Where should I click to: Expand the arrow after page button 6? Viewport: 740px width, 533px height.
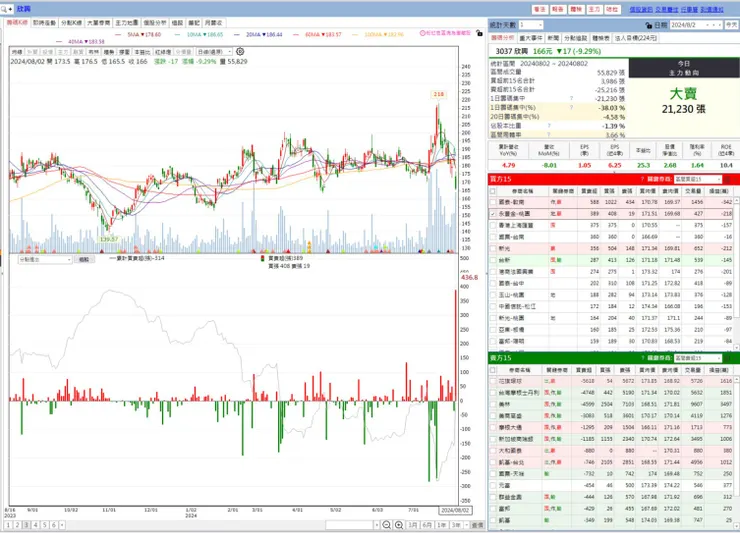tap(62, 525)
